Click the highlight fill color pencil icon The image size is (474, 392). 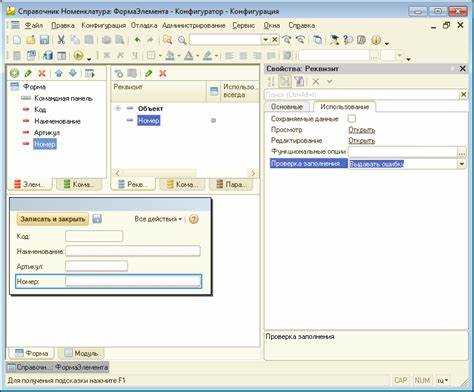[x=207, y=55]
